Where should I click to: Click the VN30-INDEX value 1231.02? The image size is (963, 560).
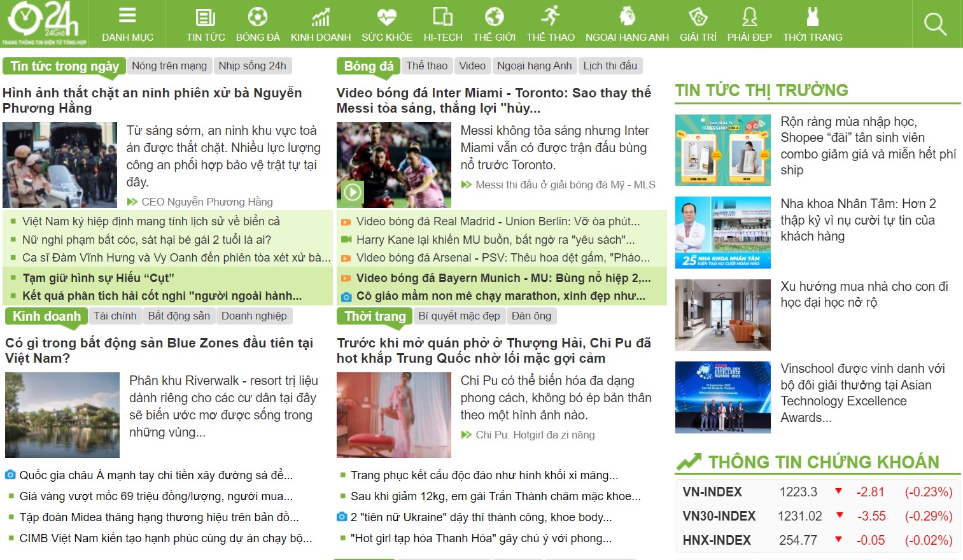coord(800,516)
